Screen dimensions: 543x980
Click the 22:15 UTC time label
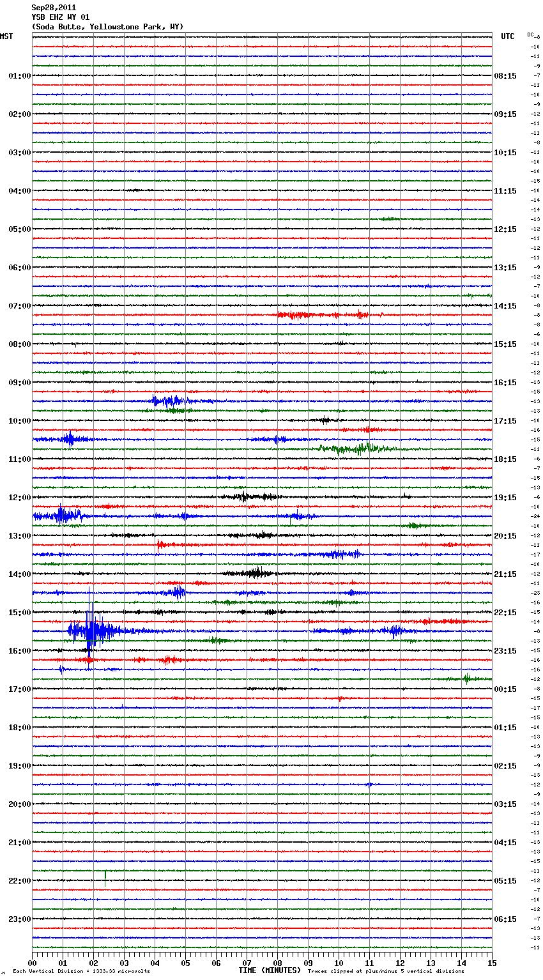505,613
